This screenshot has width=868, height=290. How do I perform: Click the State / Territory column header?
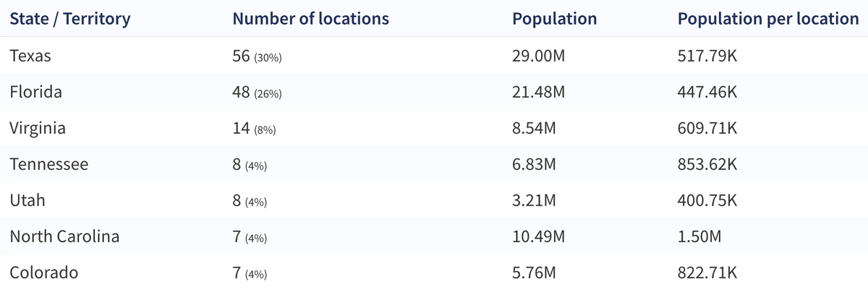coord(69,19)
